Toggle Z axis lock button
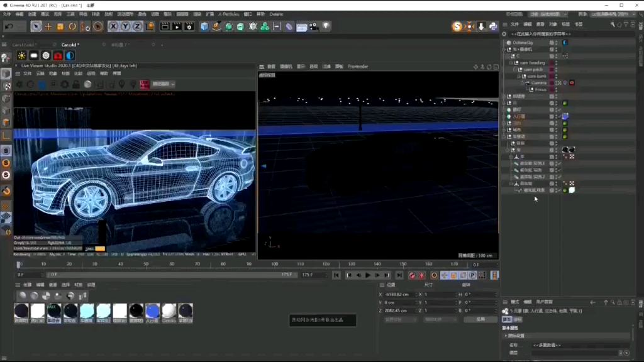Image resolution: width=644 pixels, height=362 pixels. pyautogui.click(x=137, y=26)
